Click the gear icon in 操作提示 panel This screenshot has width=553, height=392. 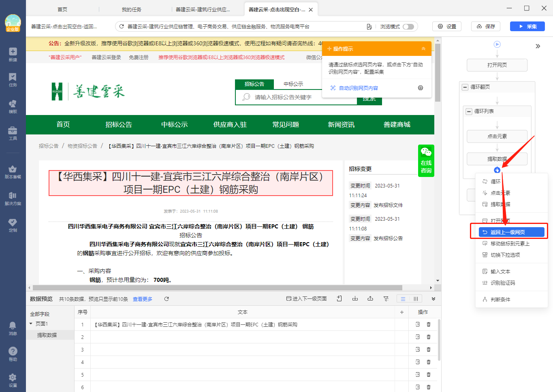(x=420, y=88)
